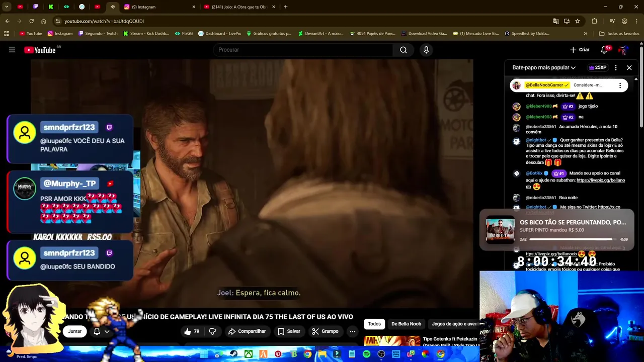This screenshot has width=644, height=362.
Task: Open the Stream - Kick Dashboard bookmark
Action: 146,34
